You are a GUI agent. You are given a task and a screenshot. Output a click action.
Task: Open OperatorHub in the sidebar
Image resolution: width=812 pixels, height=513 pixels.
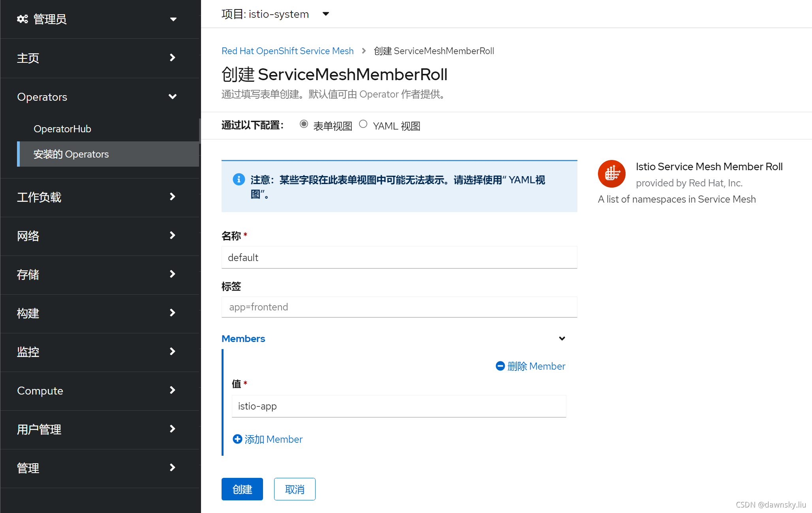[62, 129]
